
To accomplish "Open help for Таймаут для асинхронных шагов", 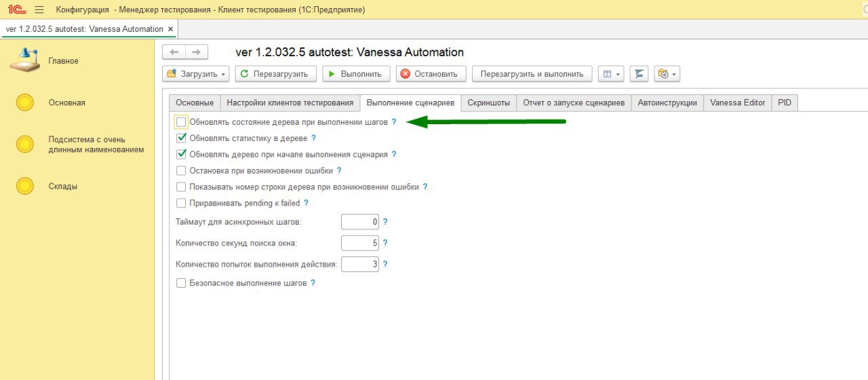I will (385, 222).
